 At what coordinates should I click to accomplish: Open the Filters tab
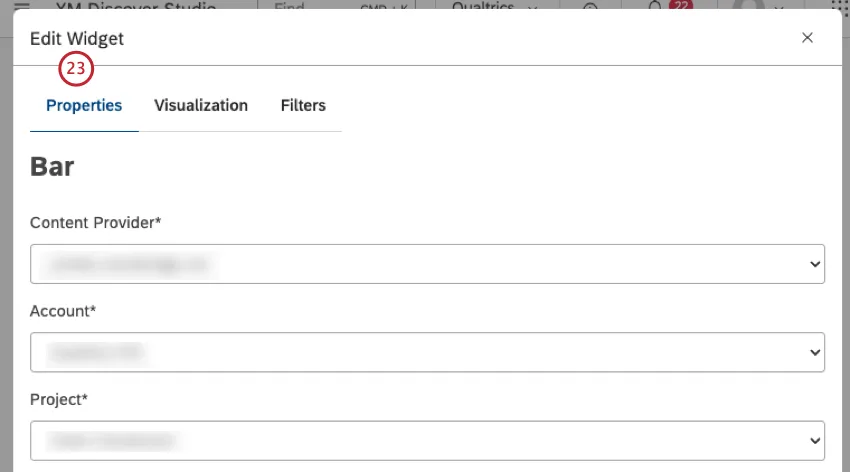303,106
